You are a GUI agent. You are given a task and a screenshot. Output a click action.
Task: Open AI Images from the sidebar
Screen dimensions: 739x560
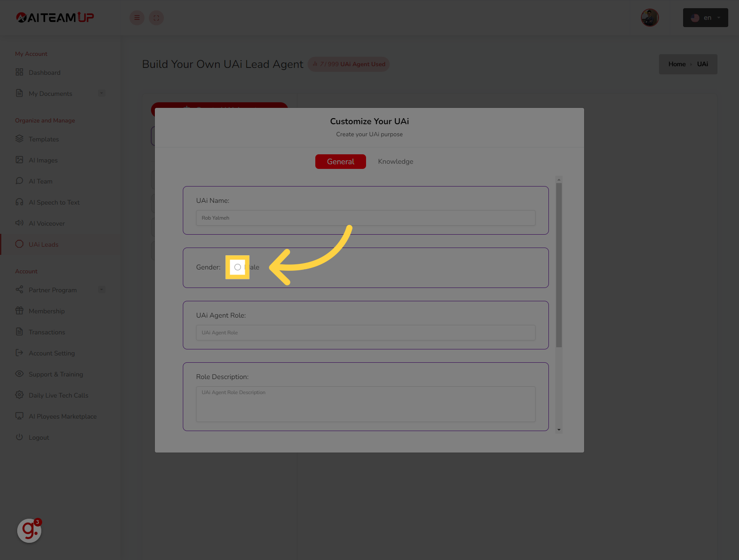pyautogui.click(x=19, y=160)
